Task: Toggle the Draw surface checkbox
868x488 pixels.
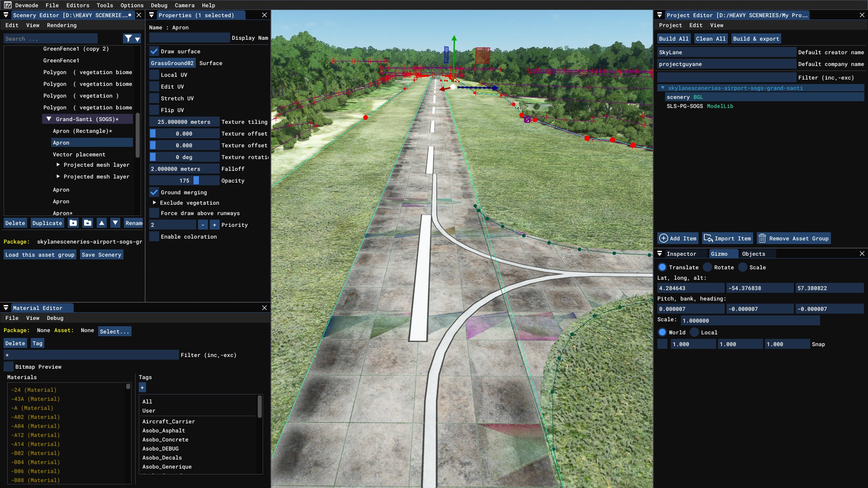Action: (154, 51)
